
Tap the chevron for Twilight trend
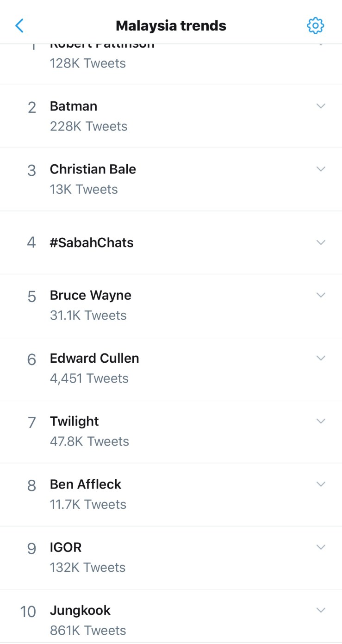[x=321, y=421]
